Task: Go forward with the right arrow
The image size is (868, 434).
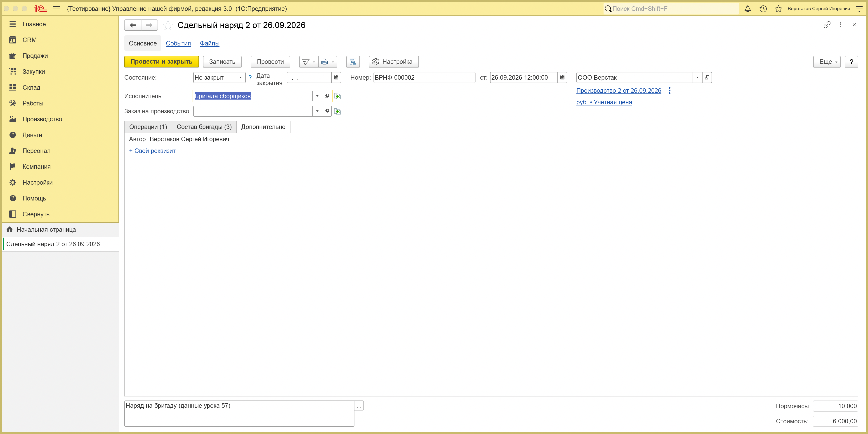Action: pyautogui.click(x=149, y=25)
